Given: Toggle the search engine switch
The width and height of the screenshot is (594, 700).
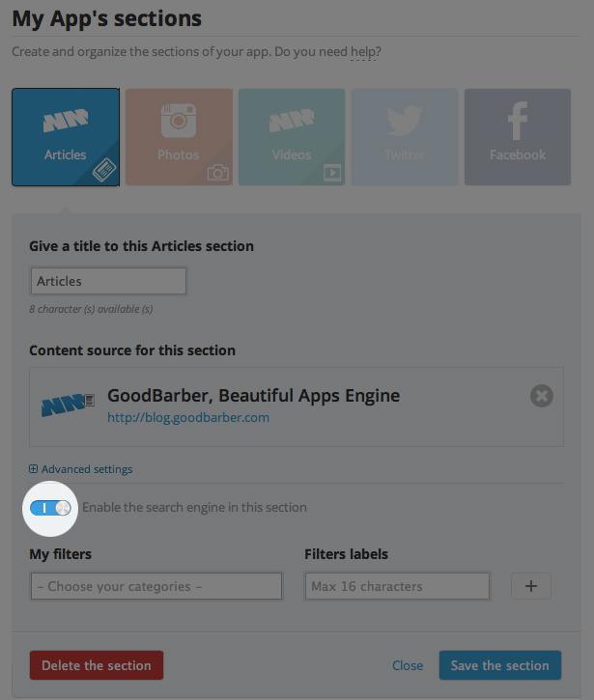Looking at the screenshot, I should tap(50, 507).
